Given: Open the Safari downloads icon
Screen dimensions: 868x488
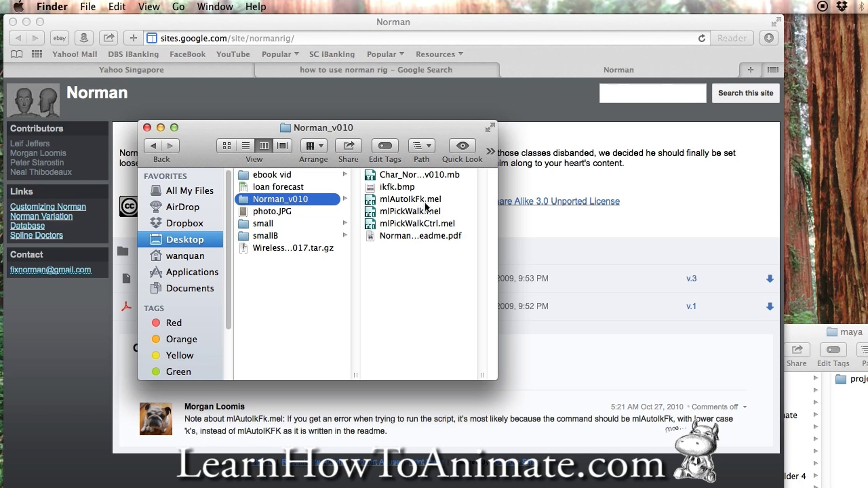Looking at the screenshot, I should 769,38.
